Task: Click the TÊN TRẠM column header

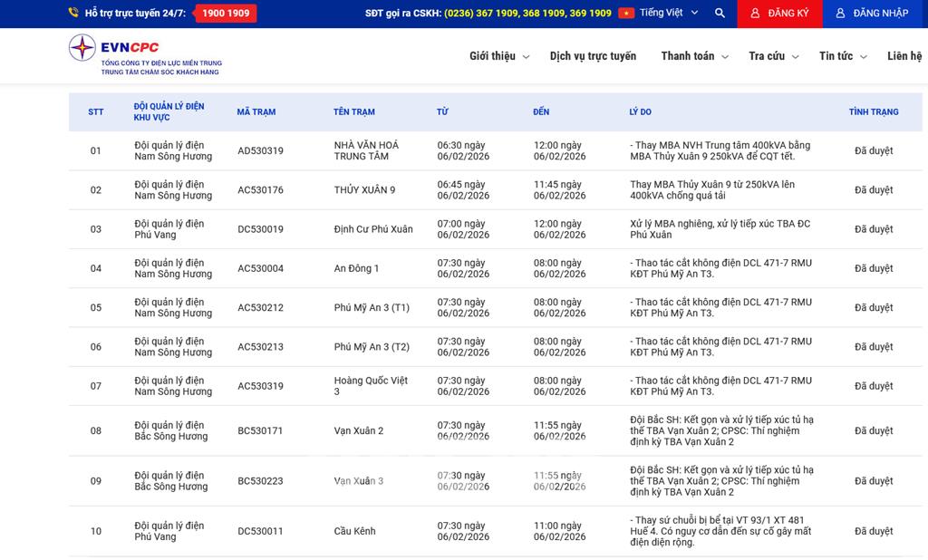Action: coord(353,112)
